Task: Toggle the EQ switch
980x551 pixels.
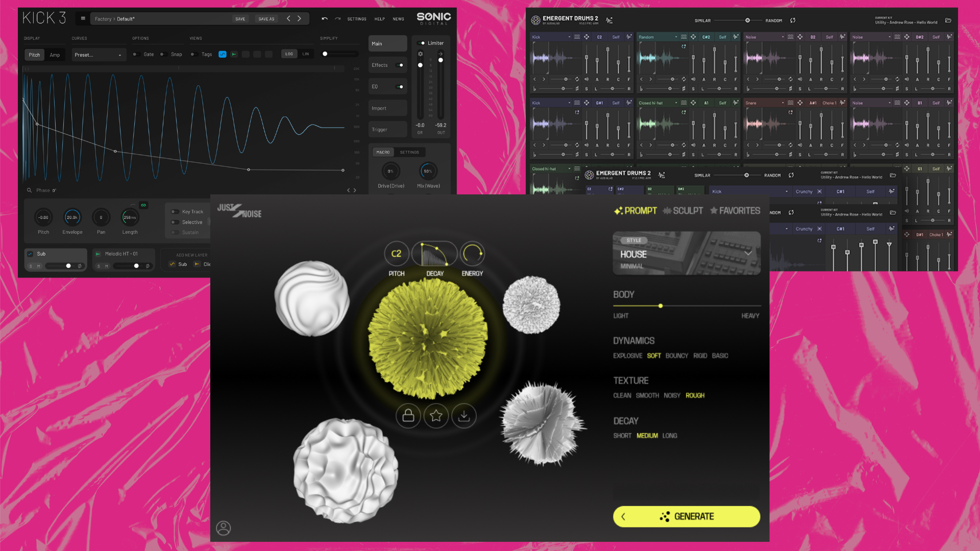Action: point(400,86)
